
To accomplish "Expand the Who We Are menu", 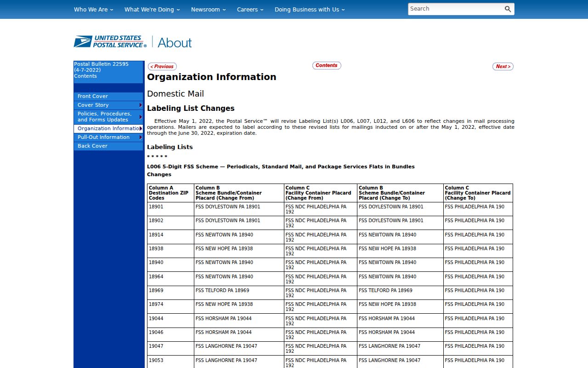I will pos(93,9).
